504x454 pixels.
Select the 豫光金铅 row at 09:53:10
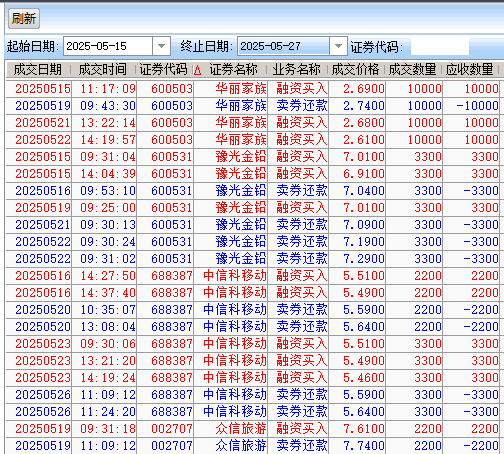(x=252, y=191)
